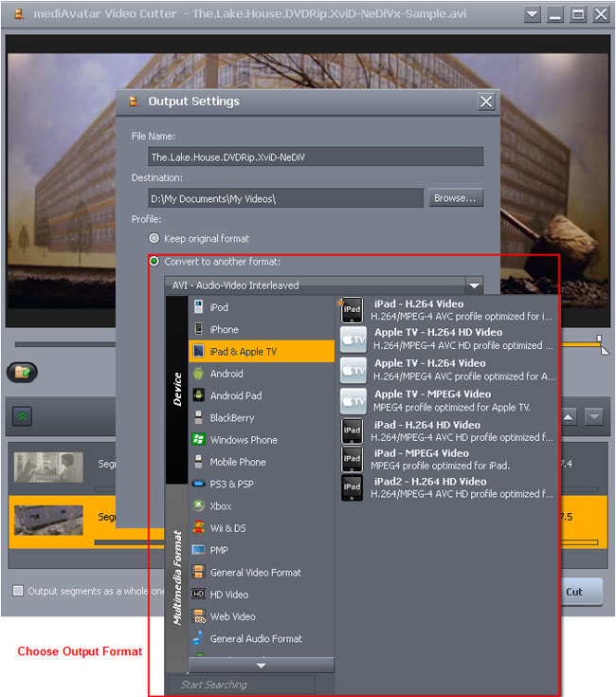Click the PS3 & PSP console icon
Image resolution: width=616 pixels, height=697 pixels.
198,484
